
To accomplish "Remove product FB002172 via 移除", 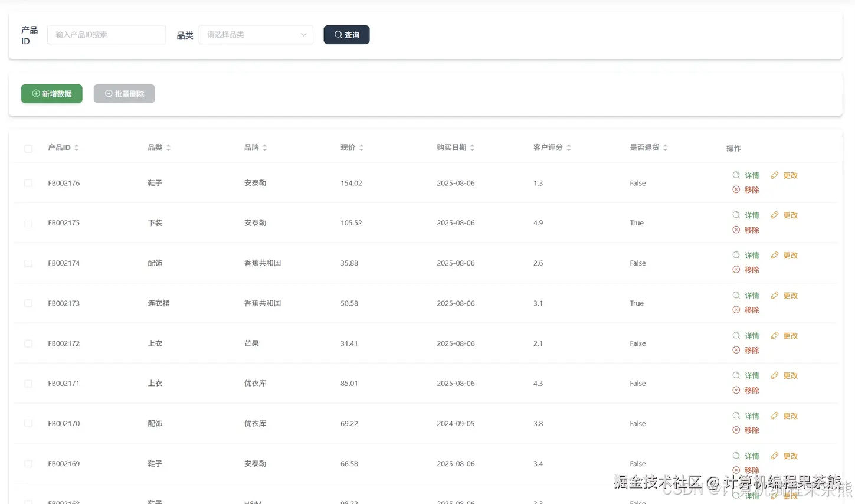I will tap(746, 351).
